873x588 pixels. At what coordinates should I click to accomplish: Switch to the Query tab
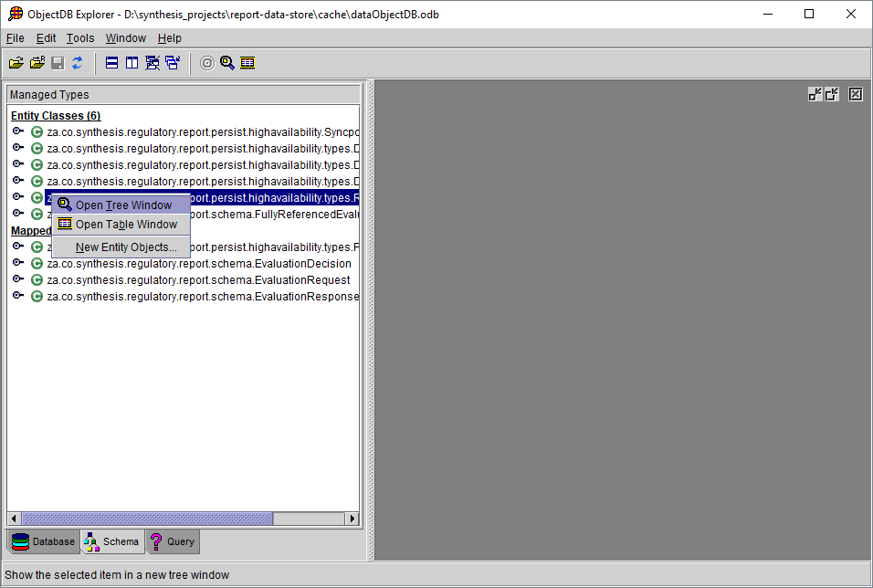coord(173,541)
